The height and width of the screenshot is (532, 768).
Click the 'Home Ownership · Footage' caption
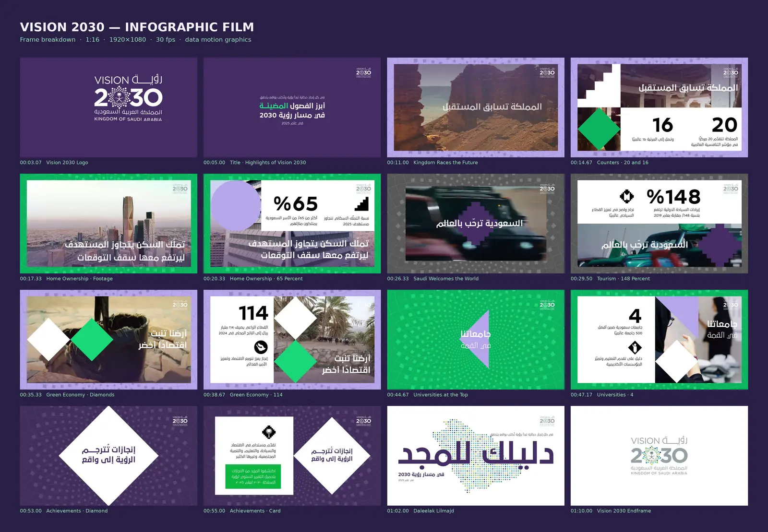80,279
